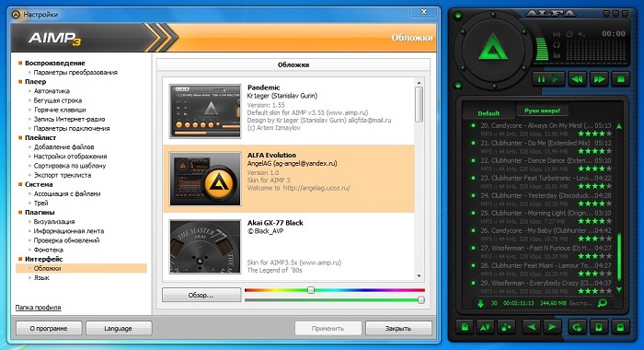Click the rainbow hue slider handle
Image resolution: width=644 pixels, height=350 pixels.
pyautogui.click(x=311, y=290)
